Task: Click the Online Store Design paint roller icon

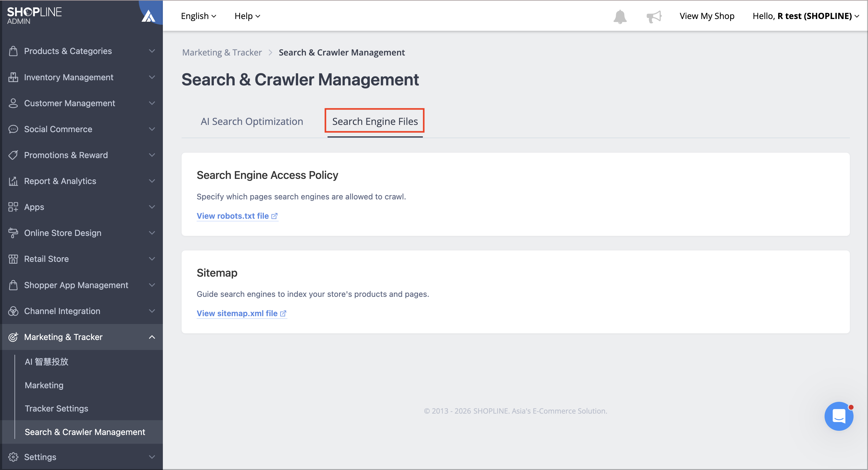Action: coord(13,233)
